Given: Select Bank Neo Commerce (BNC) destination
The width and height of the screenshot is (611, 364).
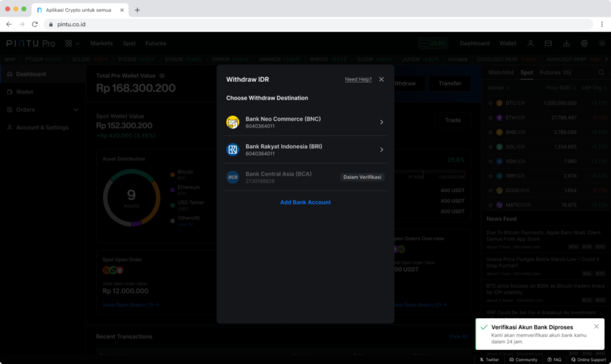Looking at the screenshot, I should tap(305, 122).
